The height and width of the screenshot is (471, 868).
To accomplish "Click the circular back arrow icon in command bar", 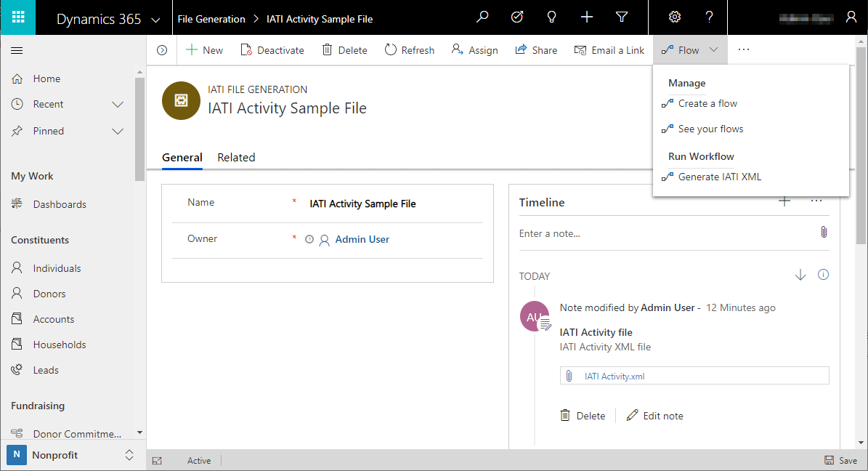I will (162, 50).
